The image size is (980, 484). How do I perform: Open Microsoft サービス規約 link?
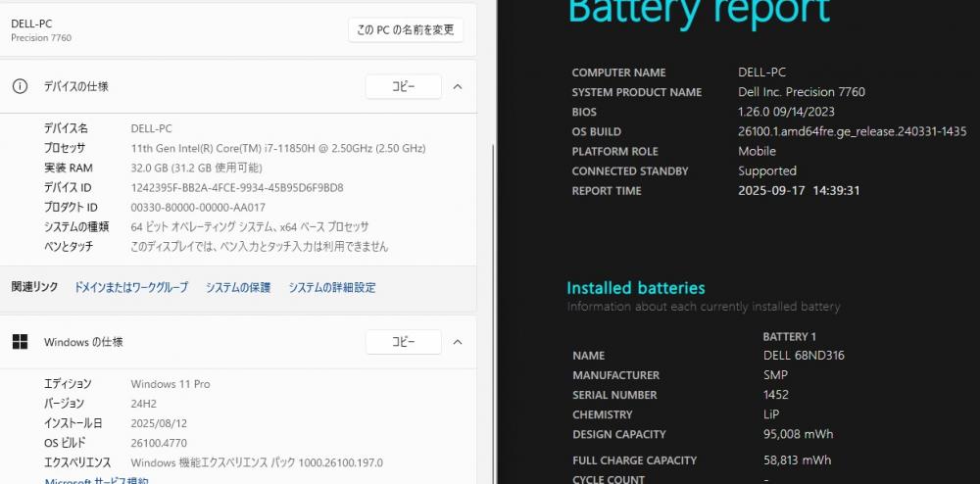pyautogui.click(x=96, y=481)
